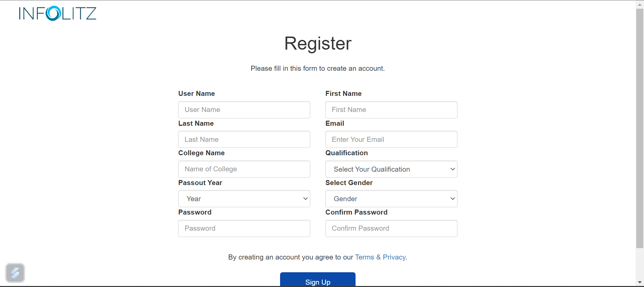Focus the Name of College field

244,169
